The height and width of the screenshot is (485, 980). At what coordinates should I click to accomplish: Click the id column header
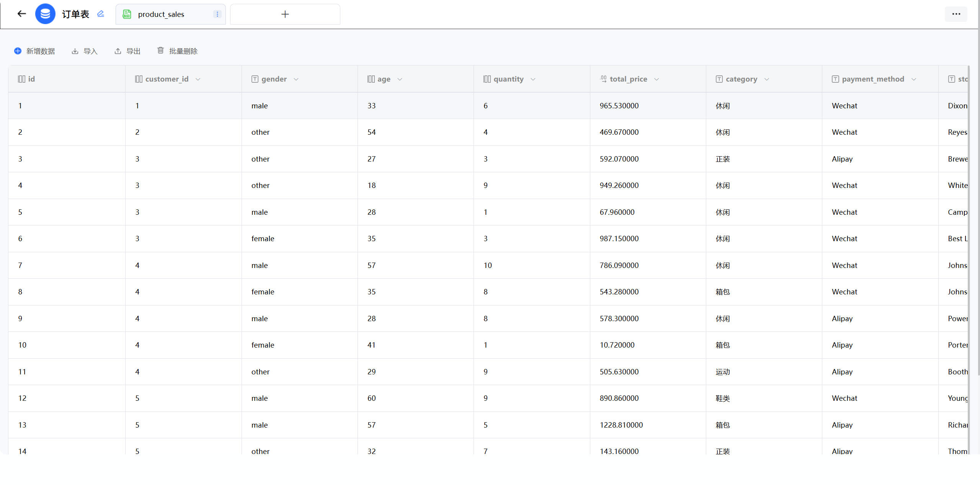coord(31,79)
